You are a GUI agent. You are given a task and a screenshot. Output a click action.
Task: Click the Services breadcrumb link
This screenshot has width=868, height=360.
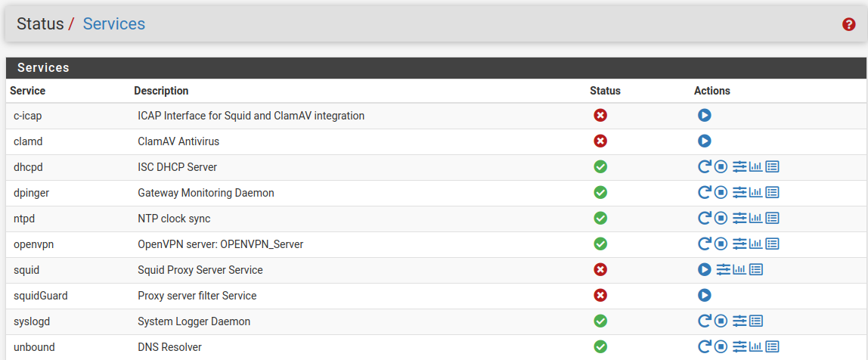tap(113, 24)
